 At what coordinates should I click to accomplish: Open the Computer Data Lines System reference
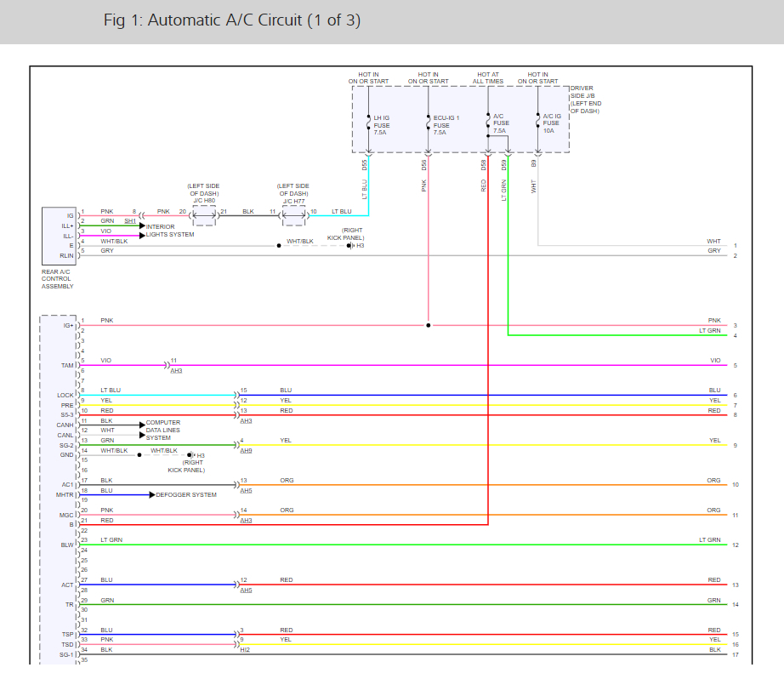tap(162, 431)
